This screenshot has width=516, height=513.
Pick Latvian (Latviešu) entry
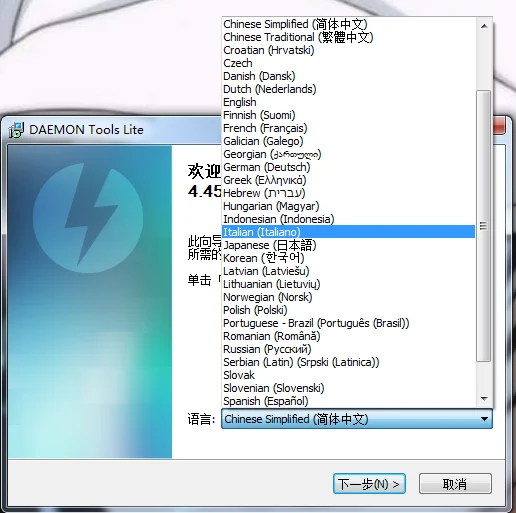tap(348, 271)
